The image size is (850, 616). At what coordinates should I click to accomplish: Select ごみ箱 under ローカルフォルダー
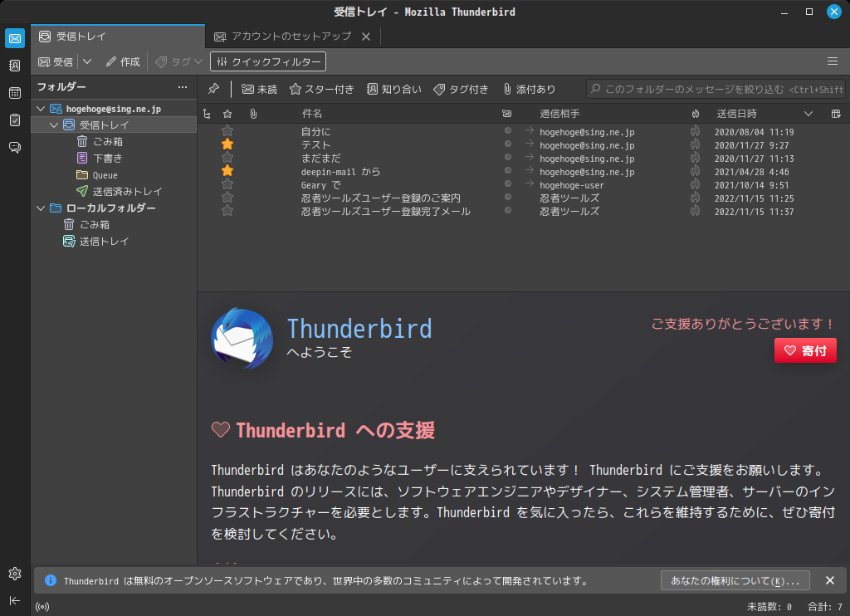pyautogui.click(x=86, y=224)
